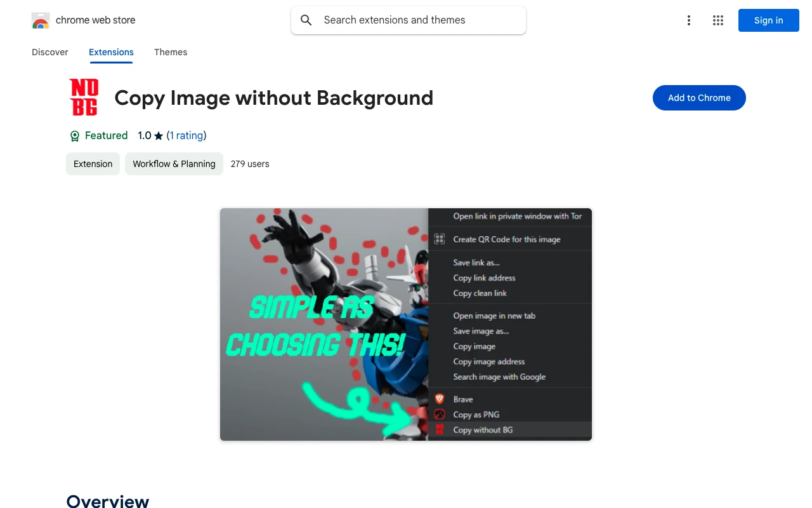Click the Extension category chip
The height and width of the screenshot is (508, 812).
93,164
